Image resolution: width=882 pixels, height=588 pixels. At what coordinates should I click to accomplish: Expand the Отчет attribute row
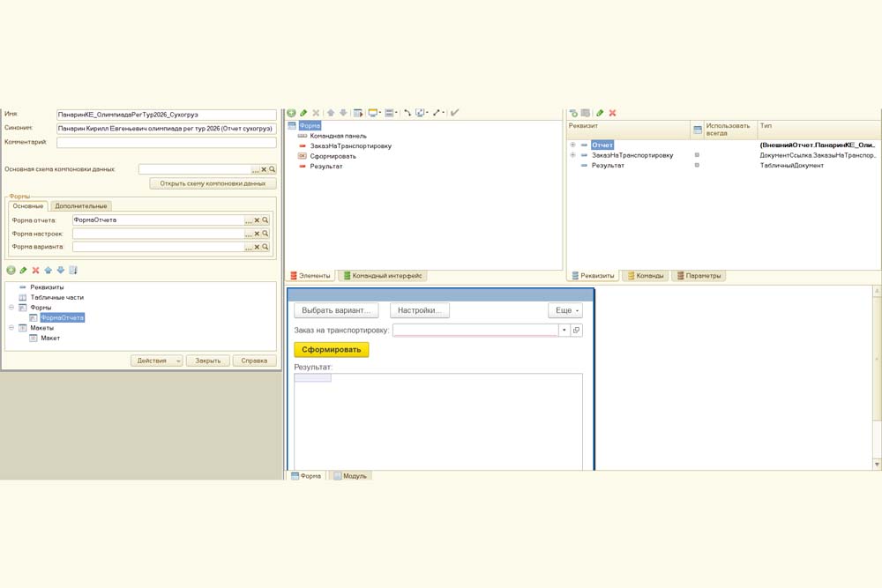573,145
